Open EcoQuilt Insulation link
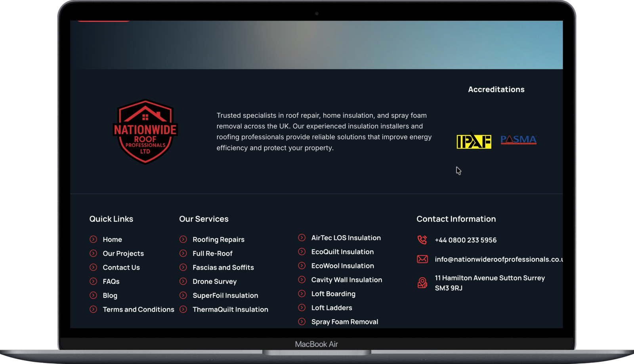The width and height of the screenshot is (634, 364). point(342,252)
